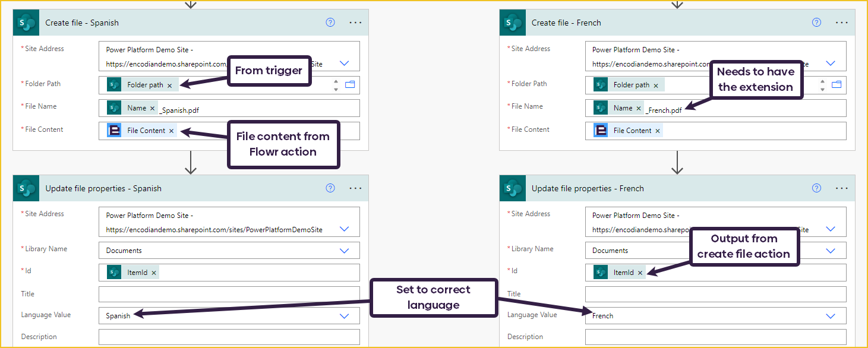Open folder picker in Create file - French

point(837,85)
